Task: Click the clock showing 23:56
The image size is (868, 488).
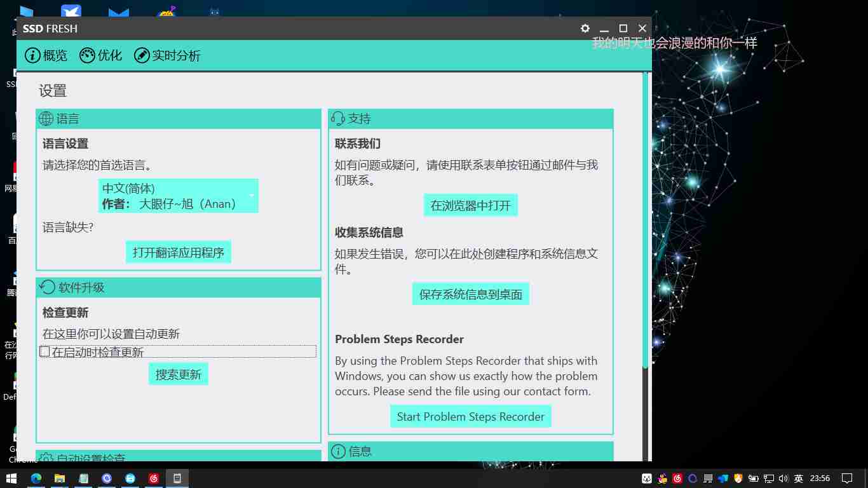Action: [x=820, y=478]
